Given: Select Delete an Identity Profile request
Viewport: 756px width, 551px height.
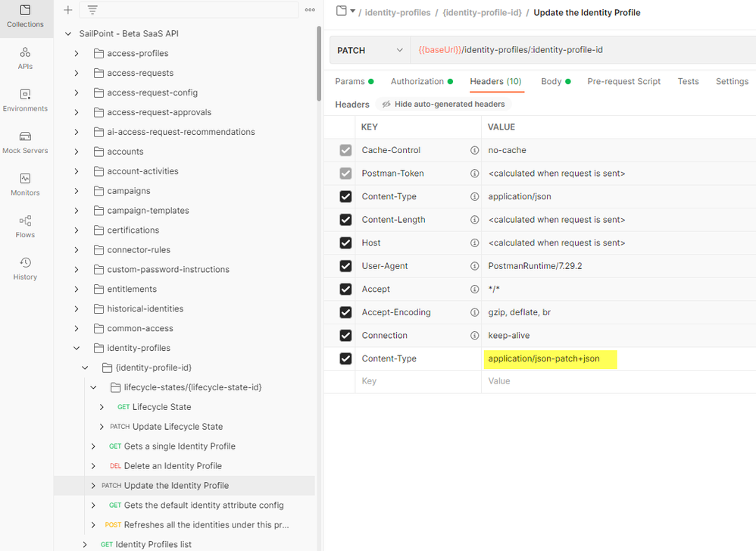Looking at the screenshot, I should [x=172, y=466].
